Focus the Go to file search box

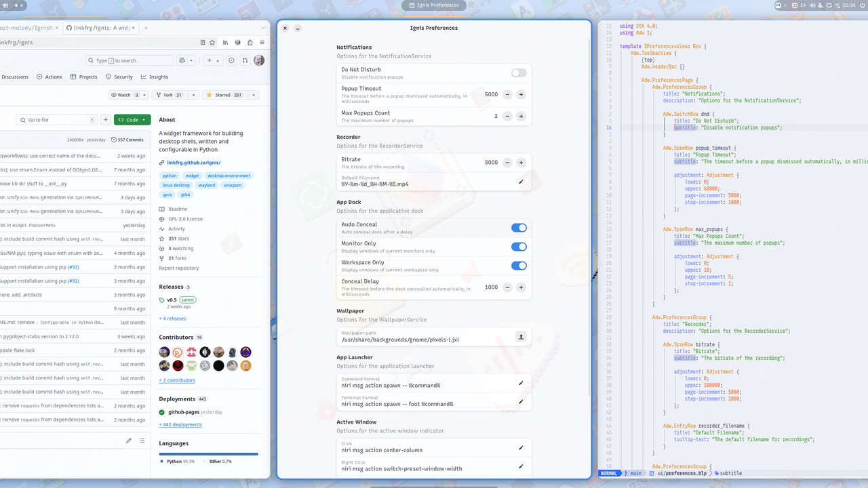(57, 120)
